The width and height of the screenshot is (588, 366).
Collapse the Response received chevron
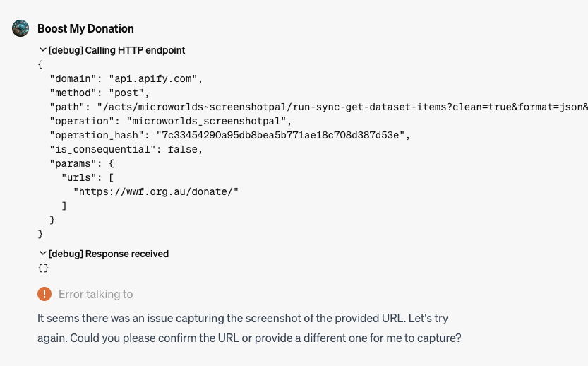[x=43, y=254]
